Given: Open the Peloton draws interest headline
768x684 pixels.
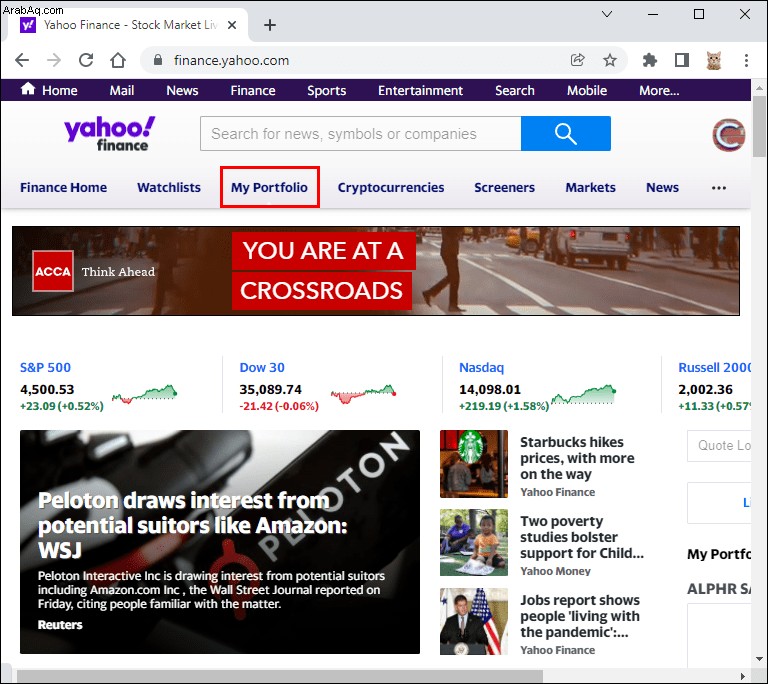Looking at the screenshot, I should tap(192, 525).
